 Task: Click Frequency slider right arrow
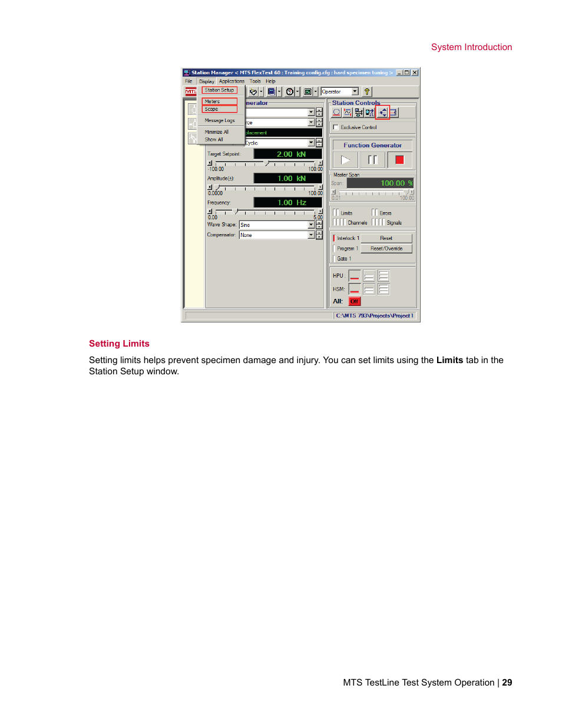point(320,212)
